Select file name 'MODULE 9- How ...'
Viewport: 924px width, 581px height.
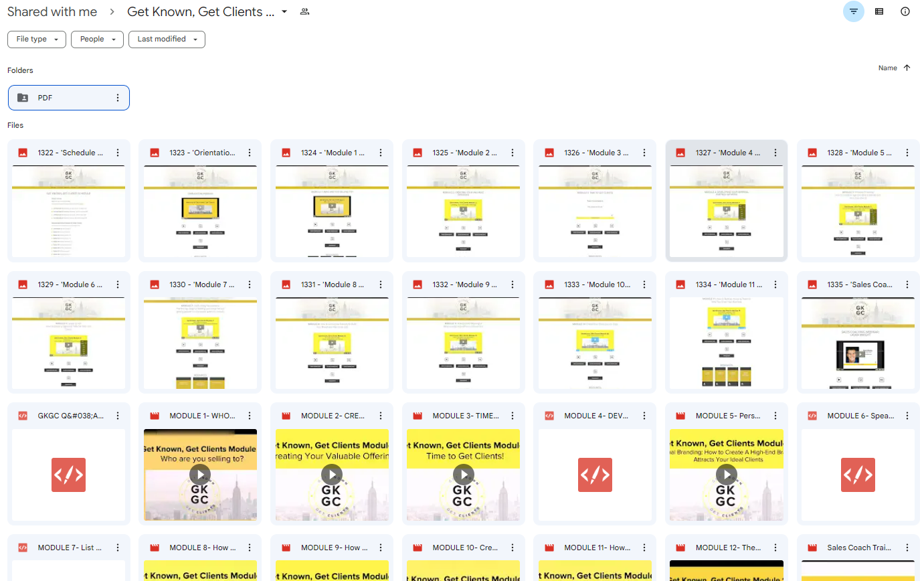tap(333, 548)
